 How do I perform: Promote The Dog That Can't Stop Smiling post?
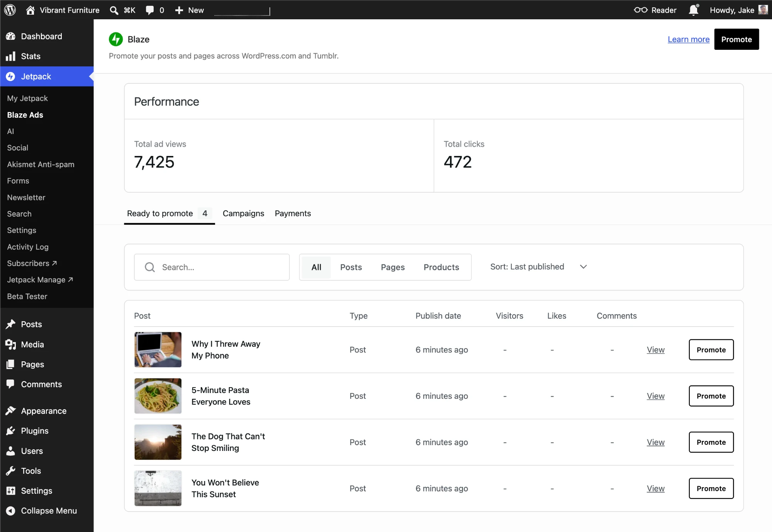[711, 442]
